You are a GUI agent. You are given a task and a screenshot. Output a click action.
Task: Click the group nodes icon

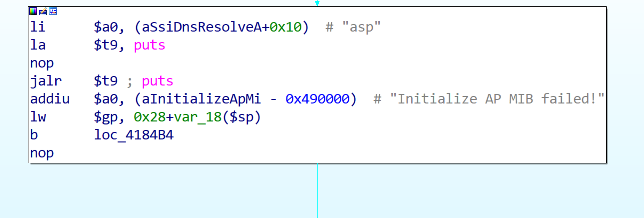pyautogui.click(x=53, y=12)
